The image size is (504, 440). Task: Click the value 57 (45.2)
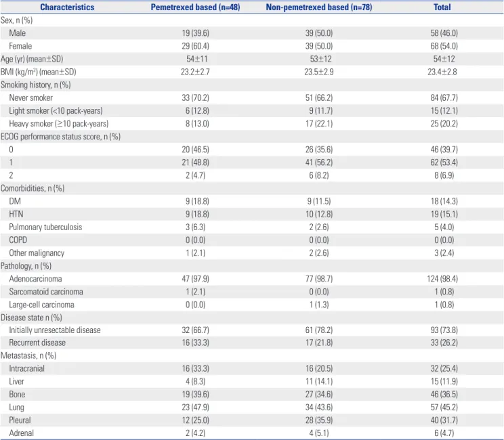coord(444,408)
